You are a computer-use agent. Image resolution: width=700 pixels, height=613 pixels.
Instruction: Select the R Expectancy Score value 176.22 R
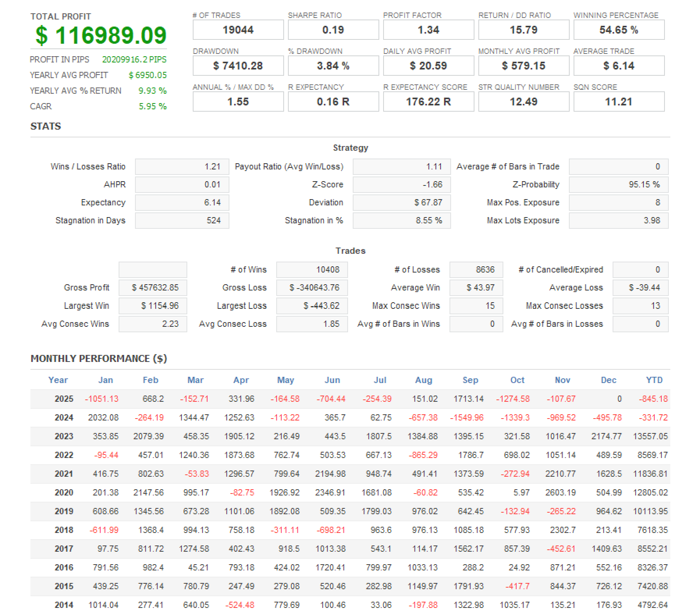(x=428, y=102)
